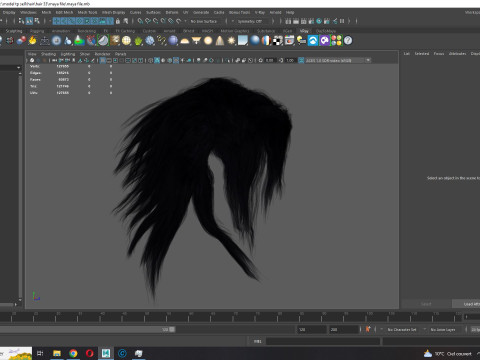
Task: Open the Mesh menu
Action: (x=46, y=12)
